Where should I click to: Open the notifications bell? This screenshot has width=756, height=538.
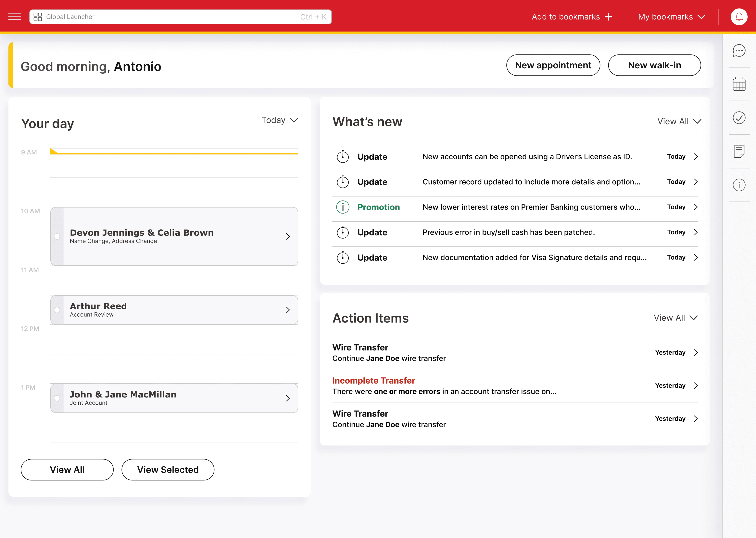click(739, 17)
